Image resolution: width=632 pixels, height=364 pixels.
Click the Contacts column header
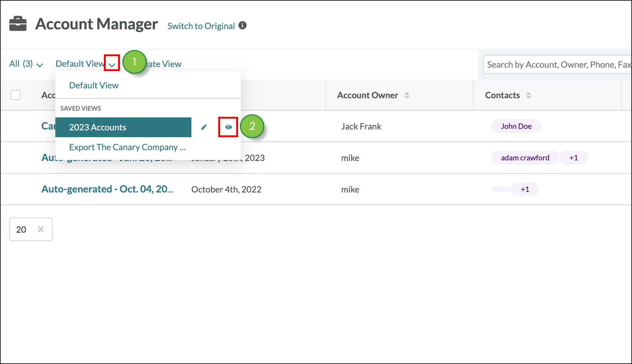(502, 95)
